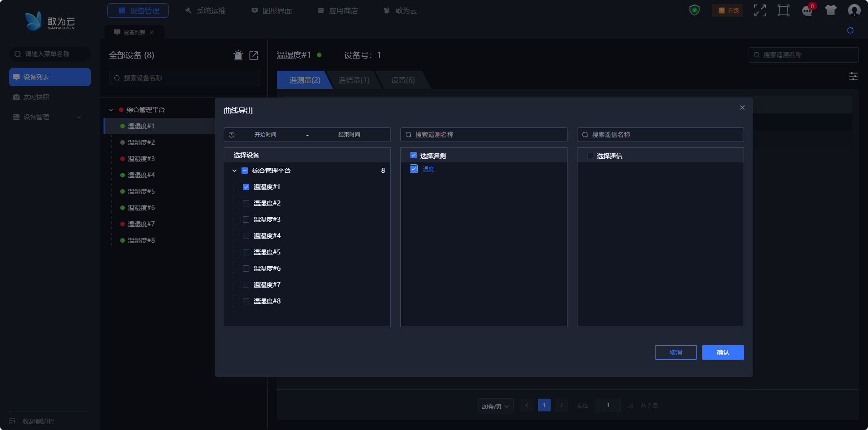Click the security shield icon in top bar
868x430 pixels.
(694, 10)
